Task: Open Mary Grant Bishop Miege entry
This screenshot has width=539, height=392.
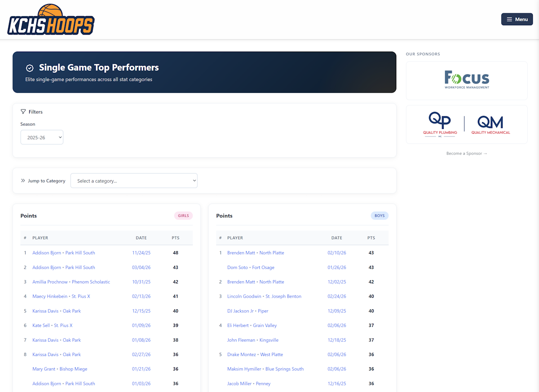Action: (60, 369)
